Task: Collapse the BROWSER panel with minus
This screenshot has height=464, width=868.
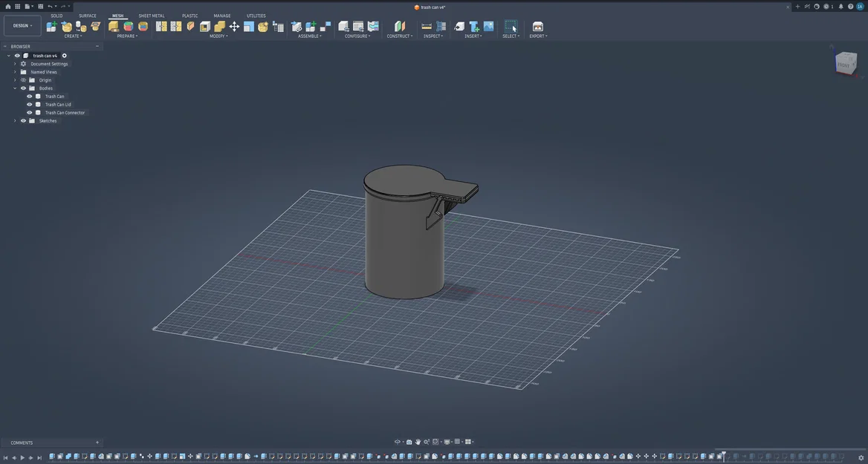Action: (97, 47)
